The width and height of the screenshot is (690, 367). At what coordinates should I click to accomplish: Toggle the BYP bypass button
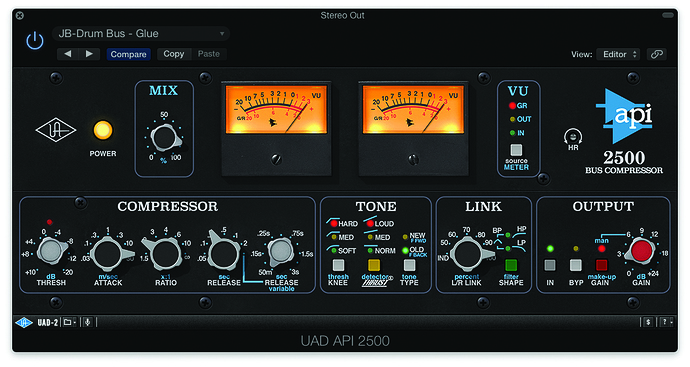576,265
